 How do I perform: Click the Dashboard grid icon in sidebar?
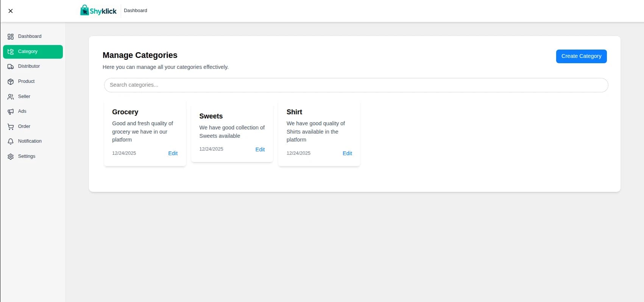tap(11, 37)
